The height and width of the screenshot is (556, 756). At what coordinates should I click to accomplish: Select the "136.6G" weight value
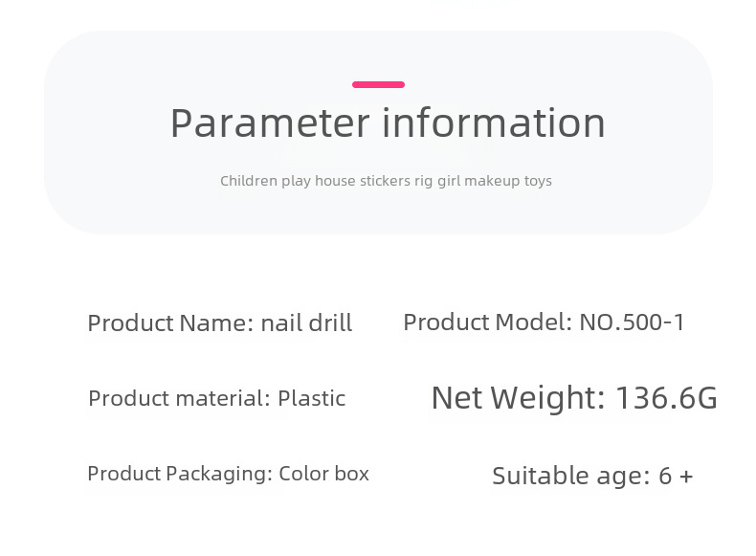click(666, 398)
